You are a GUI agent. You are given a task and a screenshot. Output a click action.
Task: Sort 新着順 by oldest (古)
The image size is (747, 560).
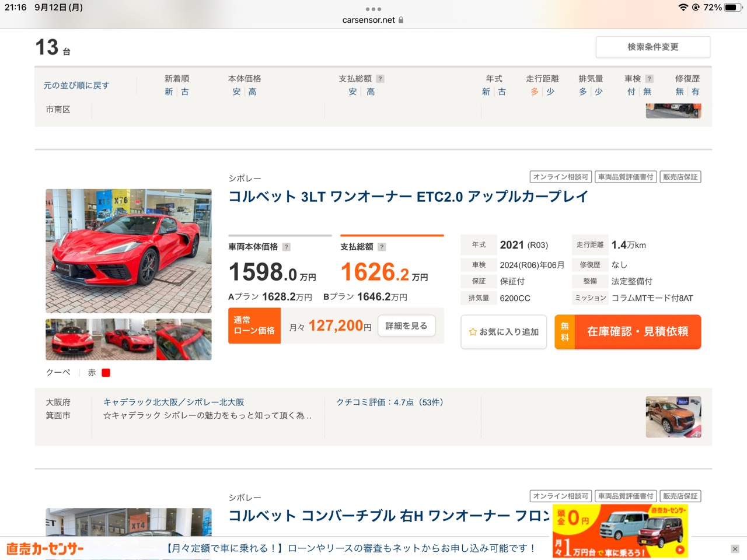coord(184,92)
